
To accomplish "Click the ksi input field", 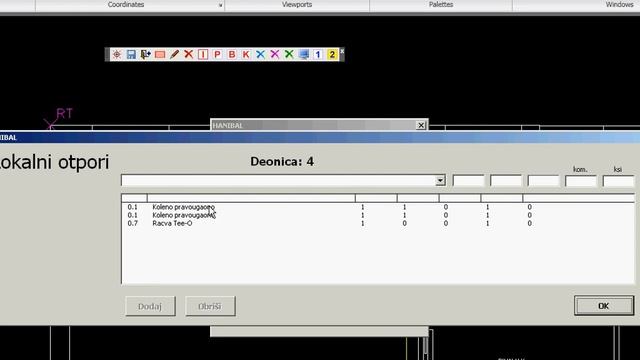I will (618, 181).
